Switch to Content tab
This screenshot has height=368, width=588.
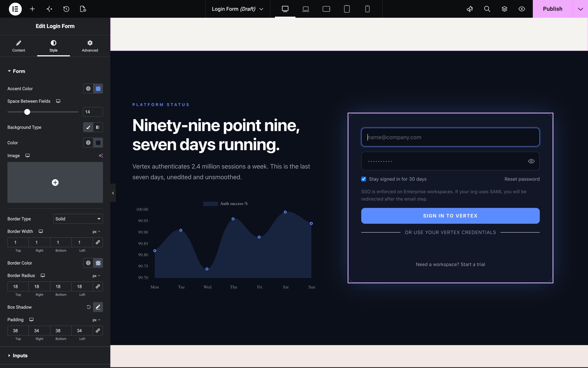[19, 46]
